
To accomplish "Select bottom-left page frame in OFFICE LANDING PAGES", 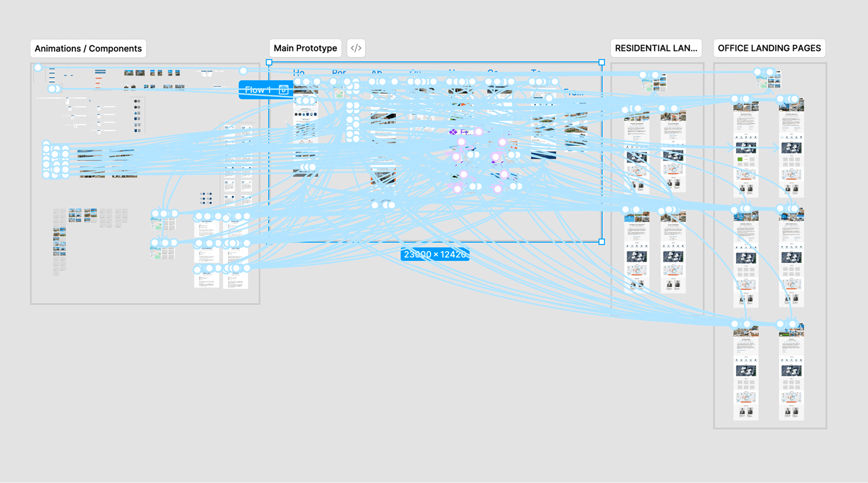I will point(746,373).
